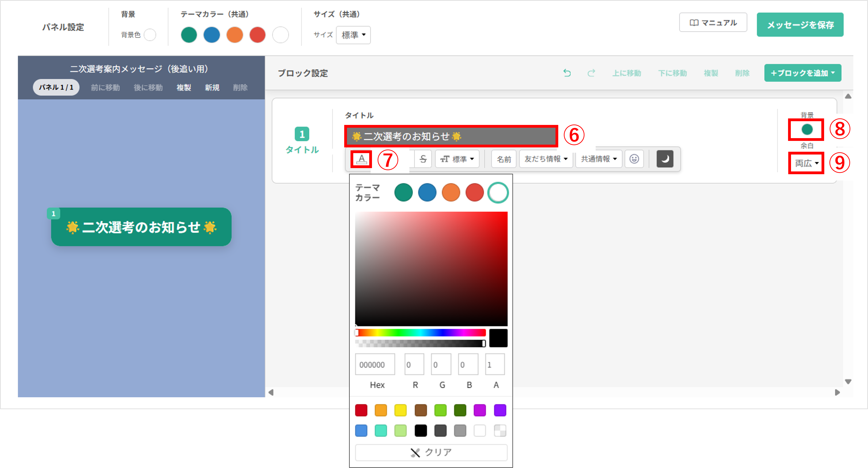Toggle the dark mode moon icon
This screenshot has width=868, height=468.
click(664, 159)
